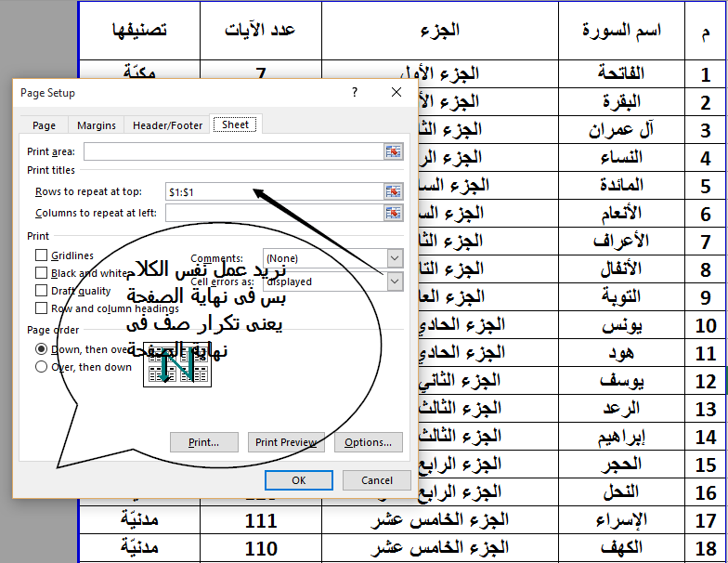Click the Columns to repeat at left field

tap(275, 213)
